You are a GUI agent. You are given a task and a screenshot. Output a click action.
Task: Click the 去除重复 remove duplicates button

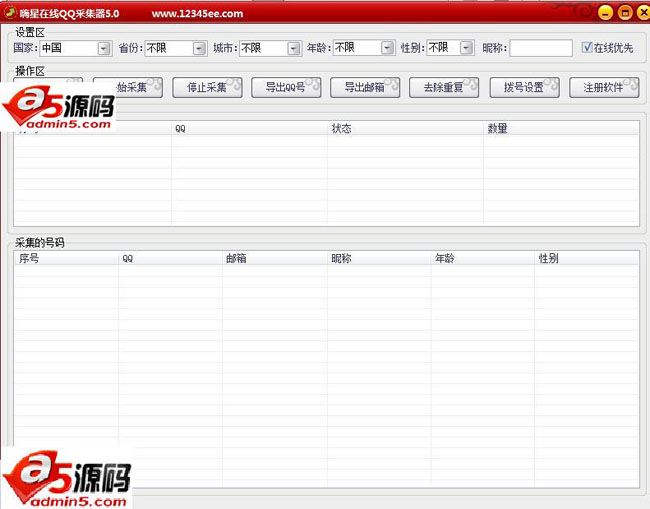444,87
